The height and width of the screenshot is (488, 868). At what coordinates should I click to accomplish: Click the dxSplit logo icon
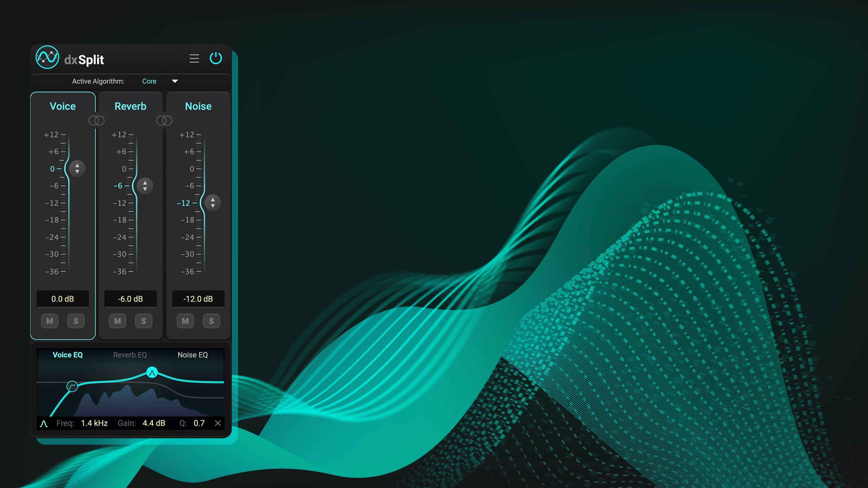pos(47,58)
